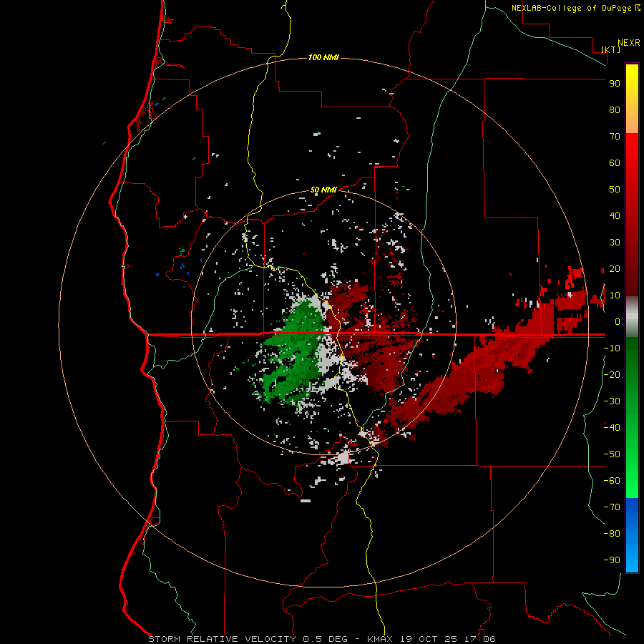This screenshot has height=644, width=644.
Task: Click the 0.5 DEG elevation text
Action: (x=325, y=639)
